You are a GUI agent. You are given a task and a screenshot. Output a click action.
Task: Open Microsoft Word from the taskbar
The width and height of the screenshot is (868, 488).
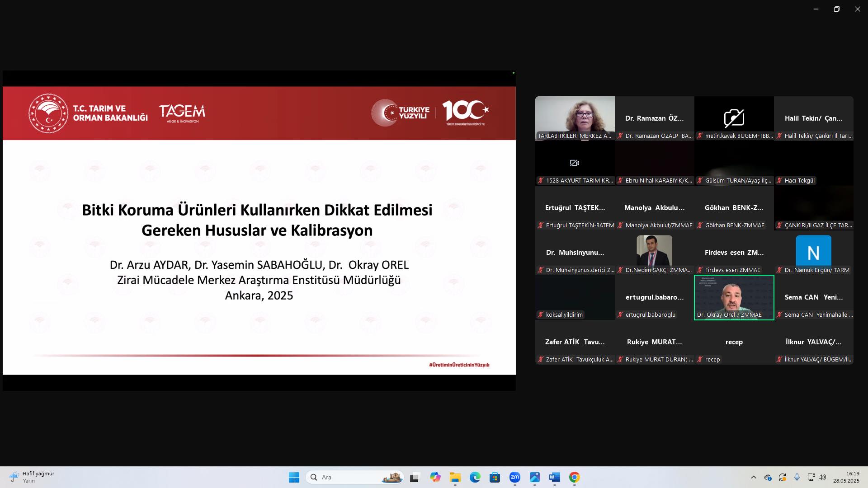554,477
